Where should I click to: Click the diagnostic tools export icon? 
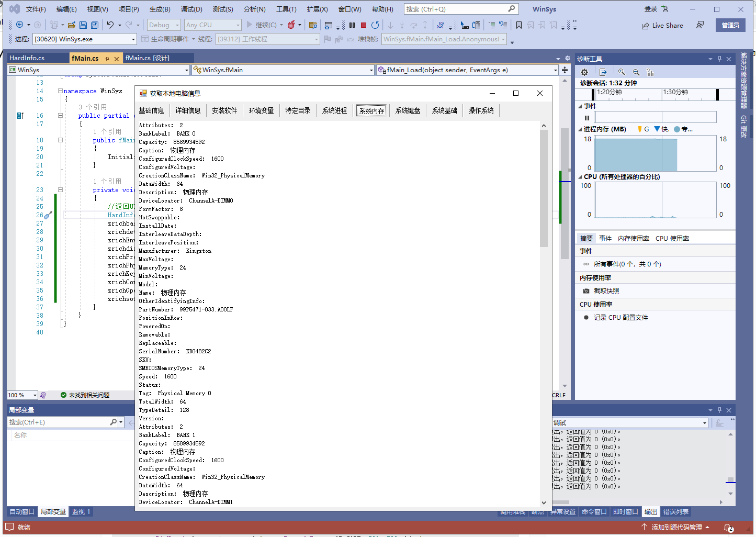click(x=603, y=72)
